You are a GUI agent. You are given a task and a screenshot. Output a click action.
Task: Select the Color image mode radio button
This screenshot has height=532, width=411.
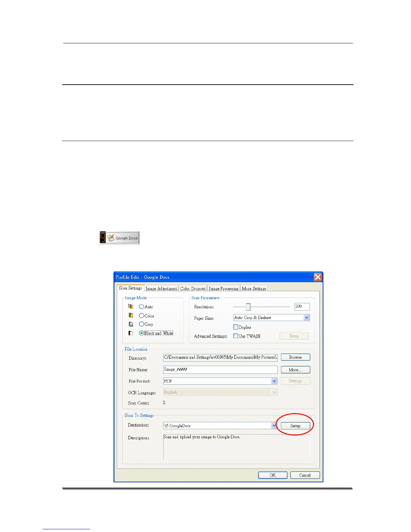141,316
